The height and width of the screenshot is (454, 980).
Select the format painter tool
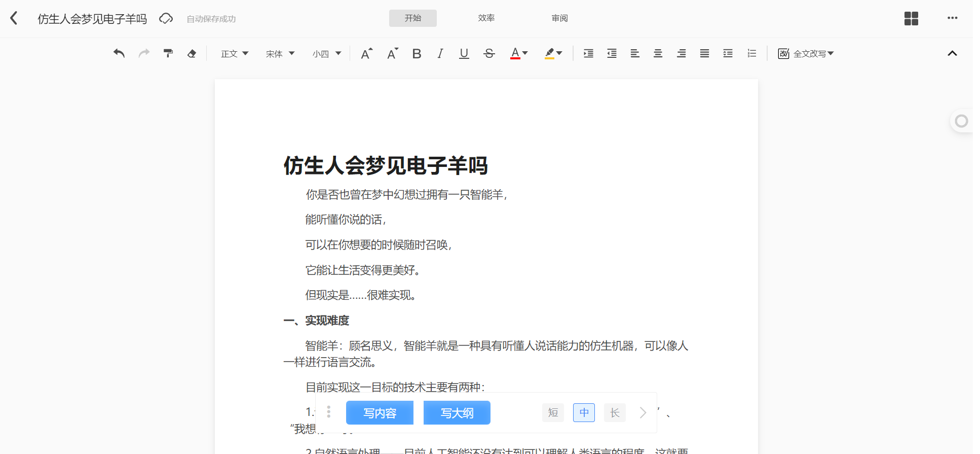(x=168, y=53)
